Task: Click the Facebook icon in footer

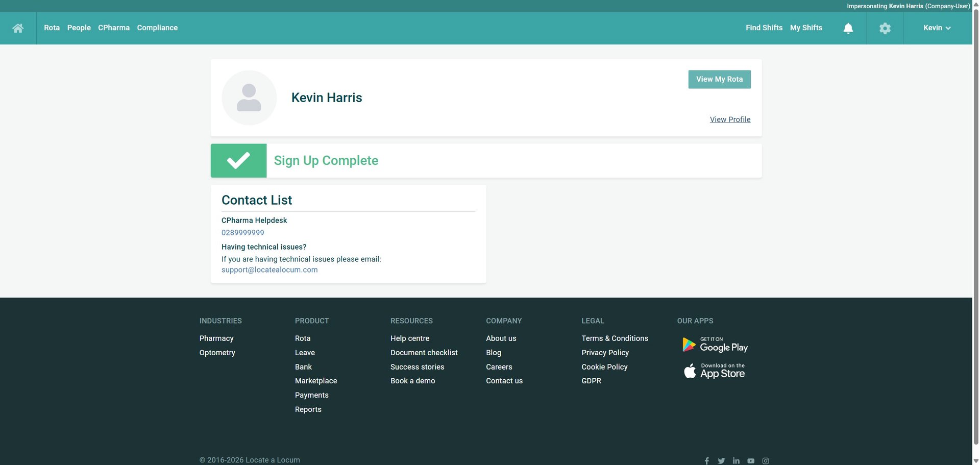Action: 706,460
